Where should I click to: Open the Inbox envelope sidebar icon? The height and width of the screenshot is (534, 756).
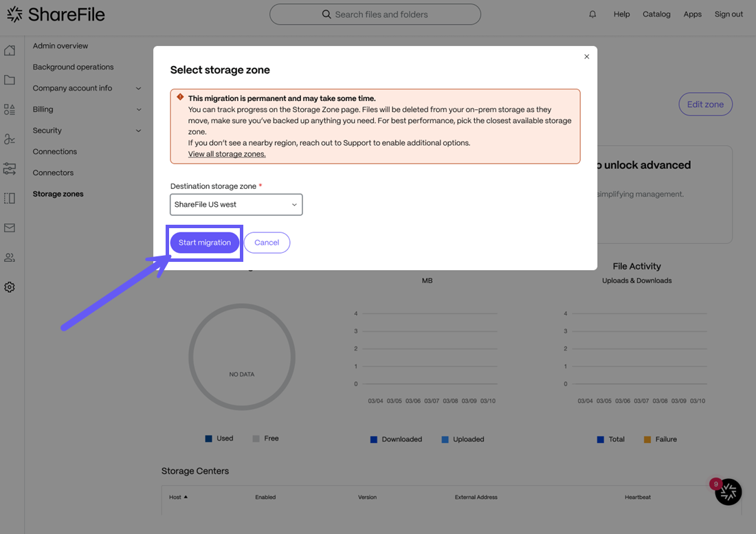coord(10,228)
